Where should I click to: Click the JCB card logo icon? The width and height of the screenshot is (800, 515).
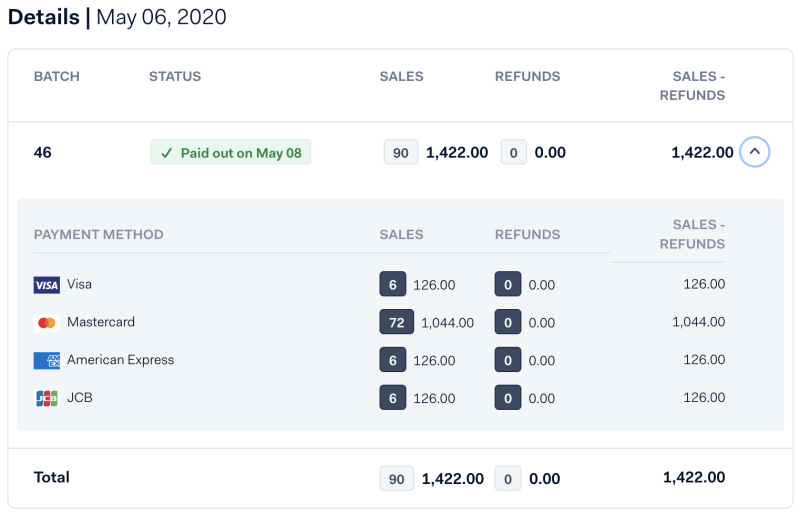tap(46, 398)
